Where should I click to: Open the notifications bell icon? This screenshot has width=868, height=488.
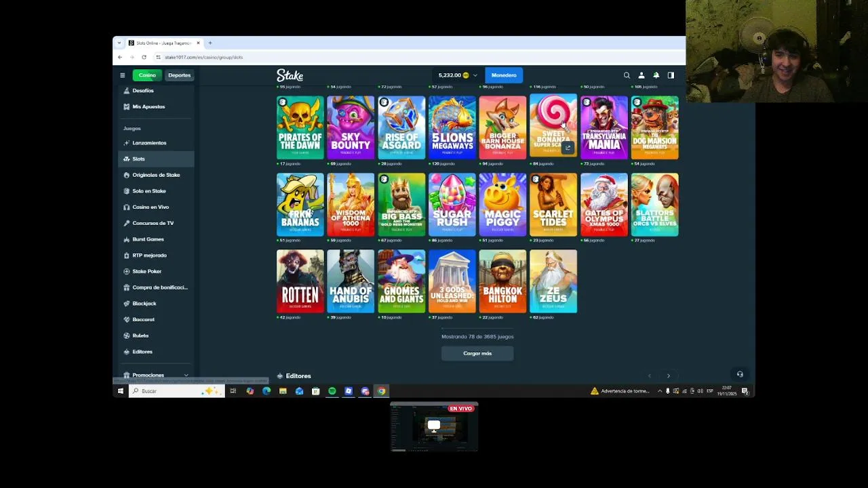click(656, 75)
